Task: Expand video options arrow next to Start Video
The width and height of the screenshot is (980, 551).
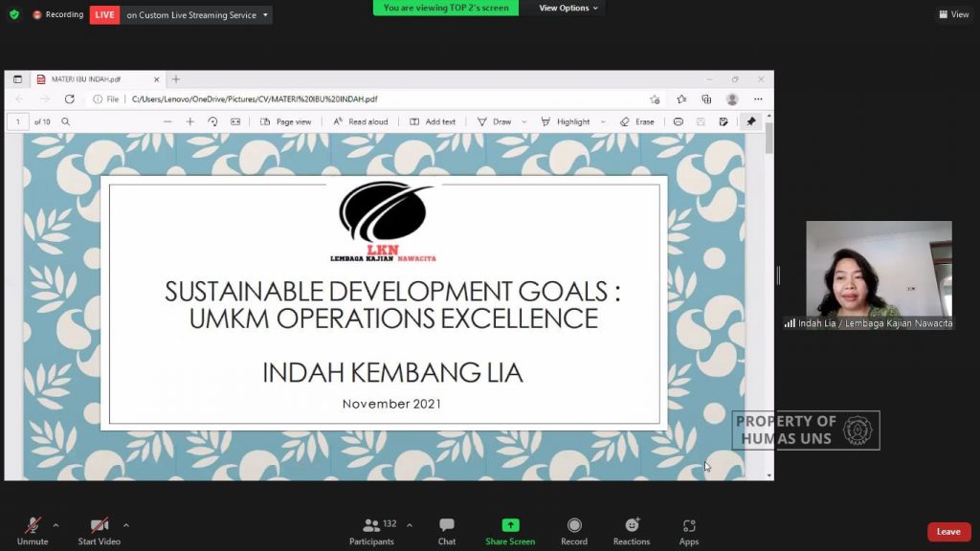Action: tap(125, 525)
